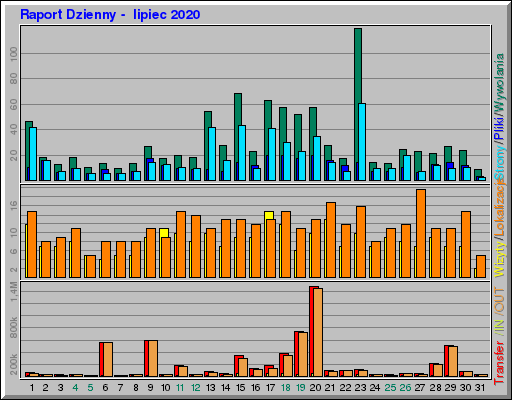This screenshot has height=400, width=512.
Task: Click the green day "11" x-axis label
Action: pos(180,388)
